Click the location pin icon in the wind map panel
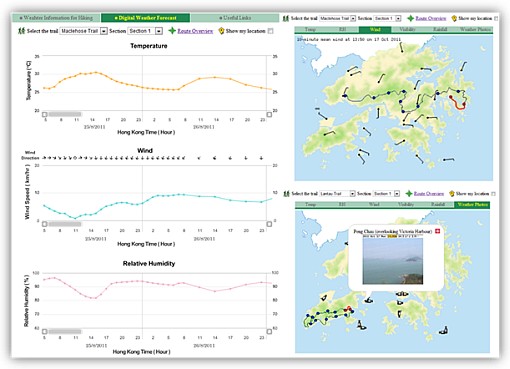Screen dimensions: 510x369 pos(454,18)
